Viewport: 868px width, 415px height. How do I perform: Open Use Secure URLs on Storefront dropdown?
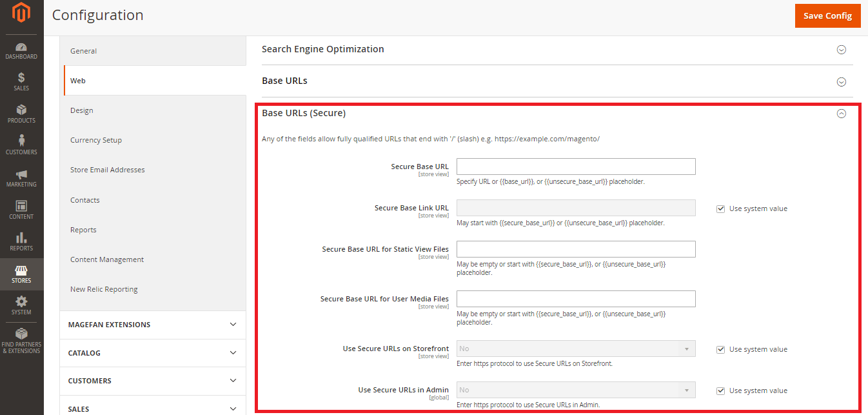(576, 349)
